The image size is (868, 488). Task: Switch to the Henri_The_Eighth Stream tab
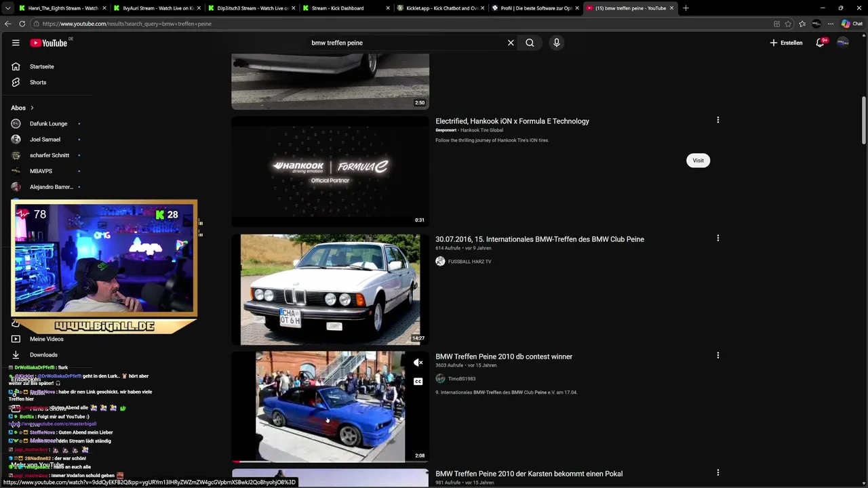(63, 8)
